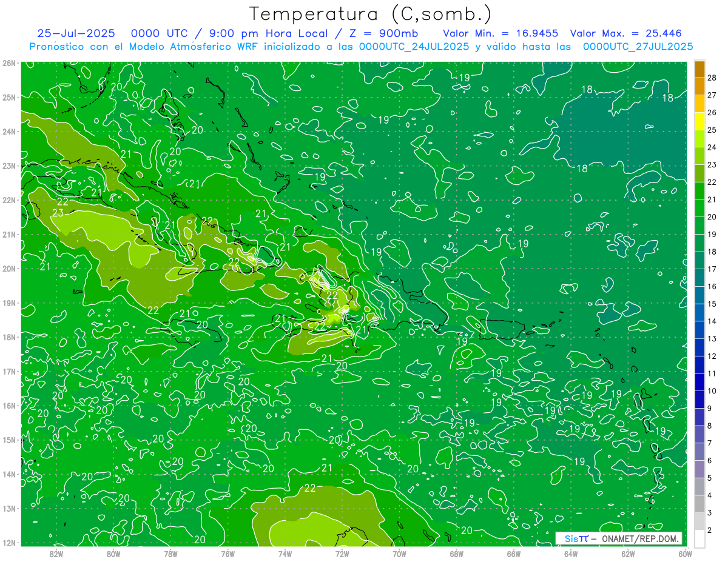Click the longitude label '64W'
728x562 pixels.
pyautogui.click(x=570, y=554)
